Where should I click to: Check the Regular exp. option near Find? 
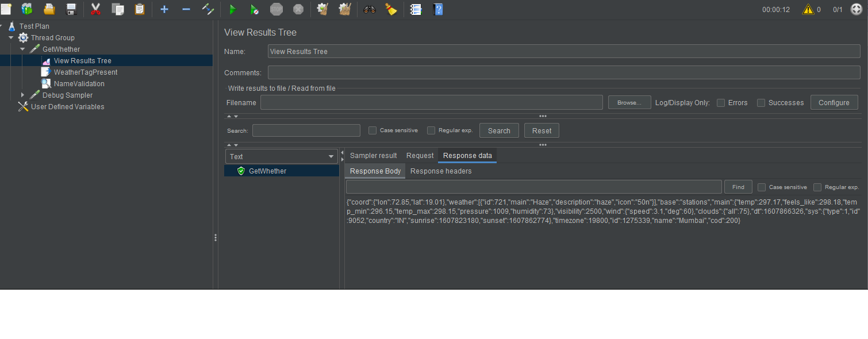(816, 187)
